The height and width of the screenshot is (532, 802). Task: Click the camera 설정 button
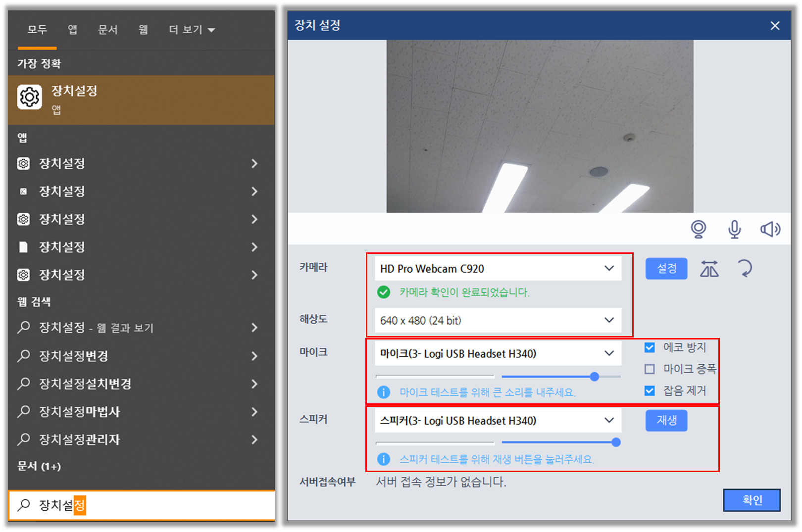(x=666, y=269)
